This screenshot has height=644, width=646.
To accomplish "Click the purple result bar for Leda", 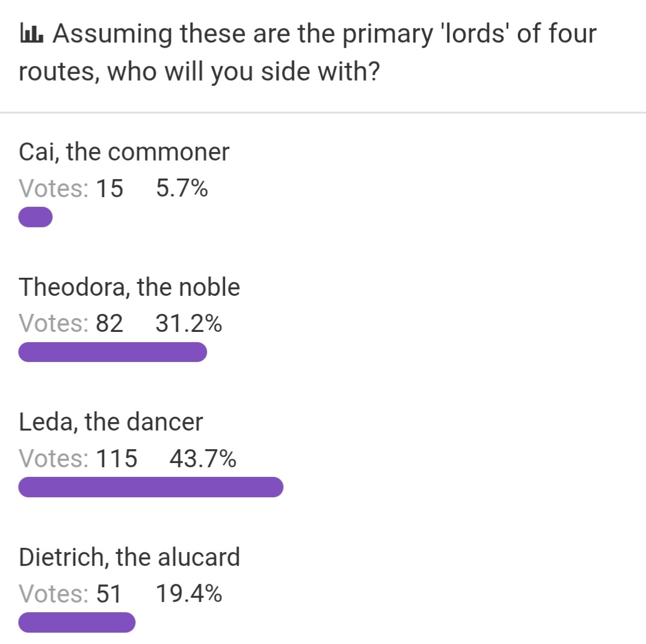I will tap(151, 487).
